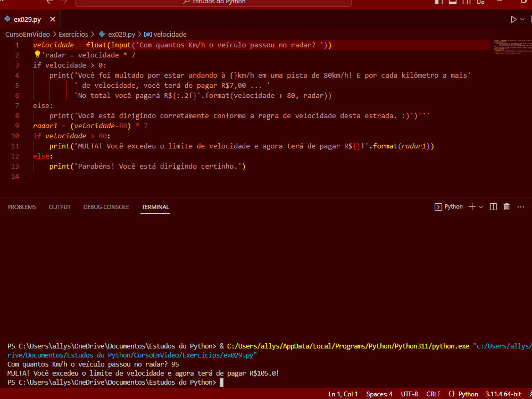Click the lightbulb quick-fix icon on line 2
532x399 pixels.
[x=37, y=54]
